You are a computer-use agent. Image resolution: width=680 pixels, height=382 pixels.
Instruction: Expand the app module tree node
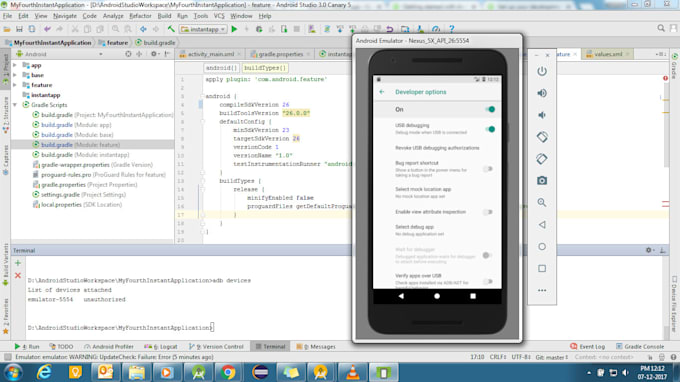[x=15, y=65]
